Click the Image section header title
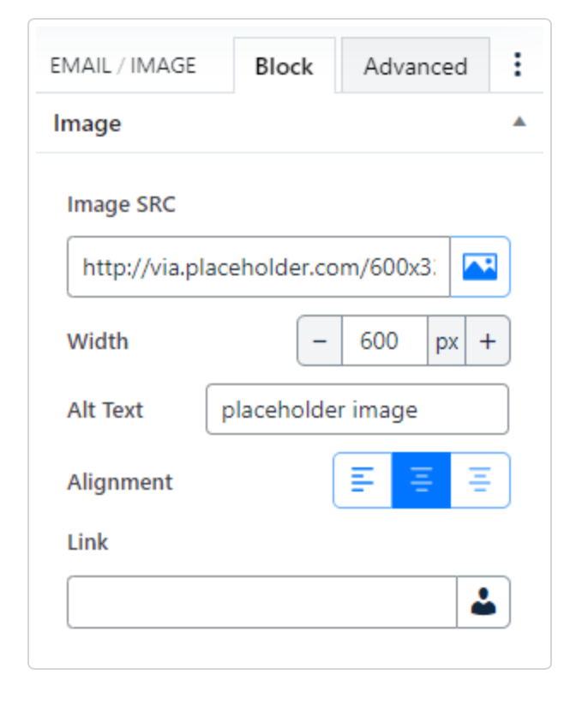The height and width of the screenshot is (705, 588). pos(87,124)
